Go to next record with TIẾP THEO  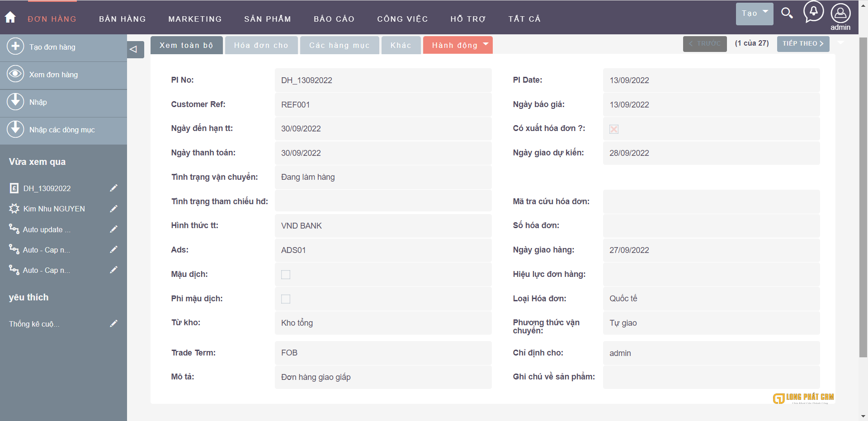803,44
